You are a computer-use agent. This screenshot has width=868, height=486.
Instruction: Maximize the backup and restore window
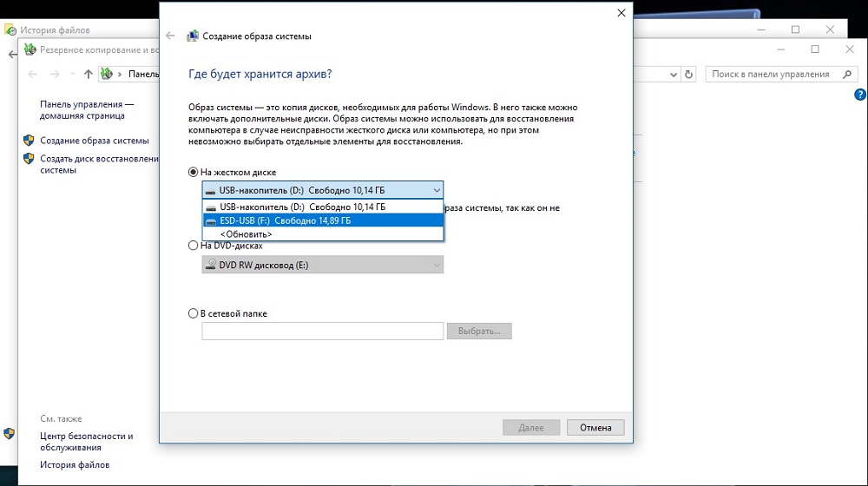tap(815, 49)
